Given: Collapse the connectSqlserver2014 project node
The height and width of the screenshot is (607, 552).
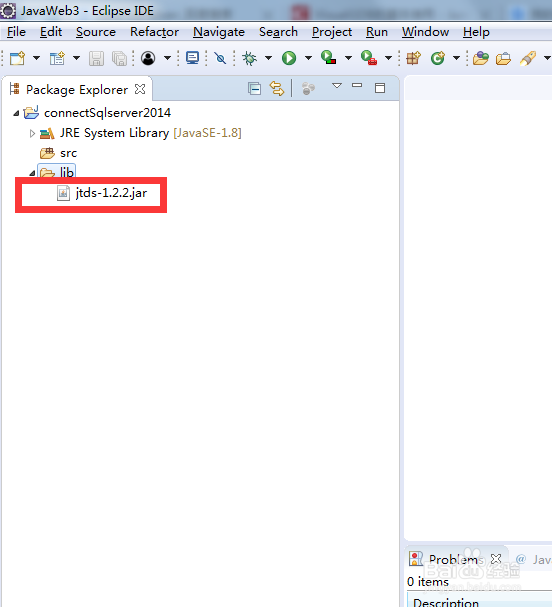Looking at the screenshot, I should coord(16,113).
